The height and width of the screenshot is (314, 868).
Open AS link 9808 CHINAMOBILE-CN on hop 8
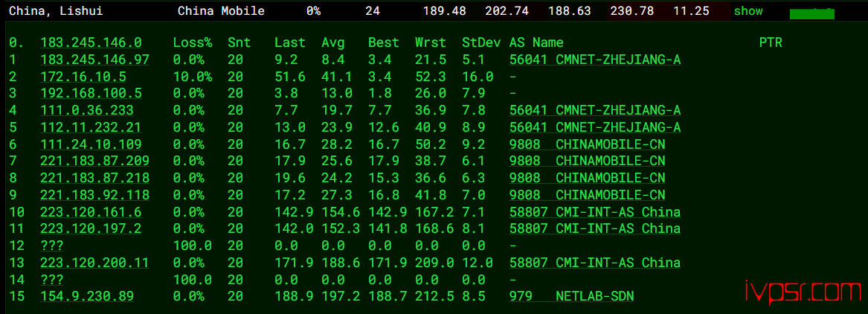coord(588,179)
